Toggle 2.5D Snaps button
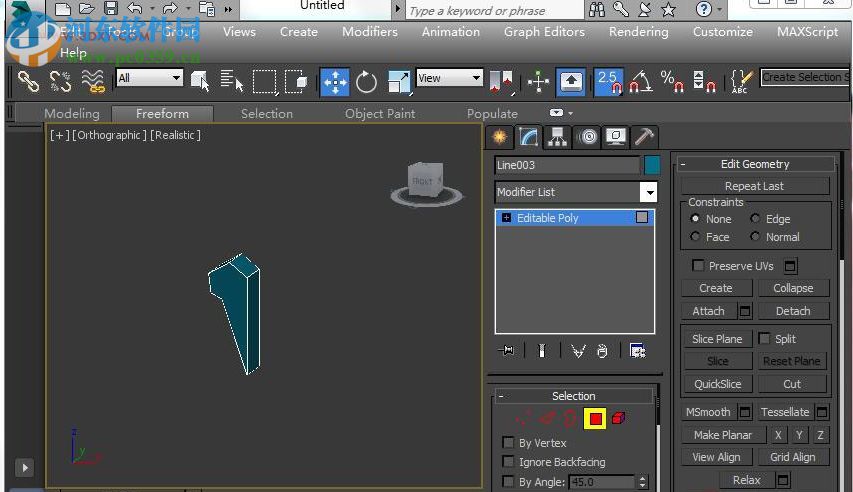Viewport: 853px width, 492px height. tap(609, 82)
